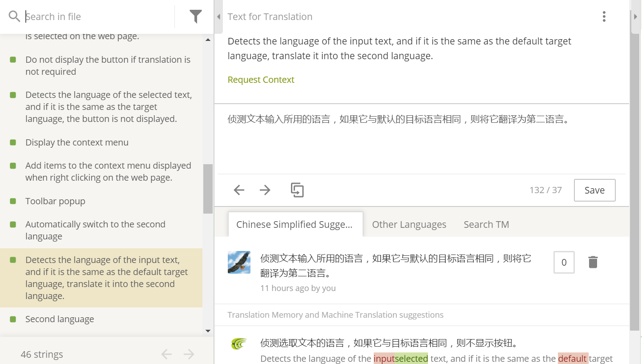Click the vote count box showing 0
Screen dimensions: 642x364
tap(564, 262)
